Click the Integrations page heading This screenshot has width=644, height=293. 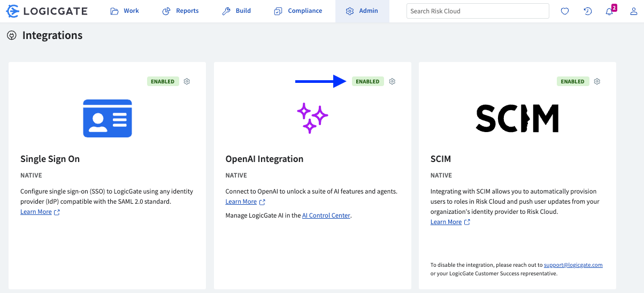tap(52, 35)
